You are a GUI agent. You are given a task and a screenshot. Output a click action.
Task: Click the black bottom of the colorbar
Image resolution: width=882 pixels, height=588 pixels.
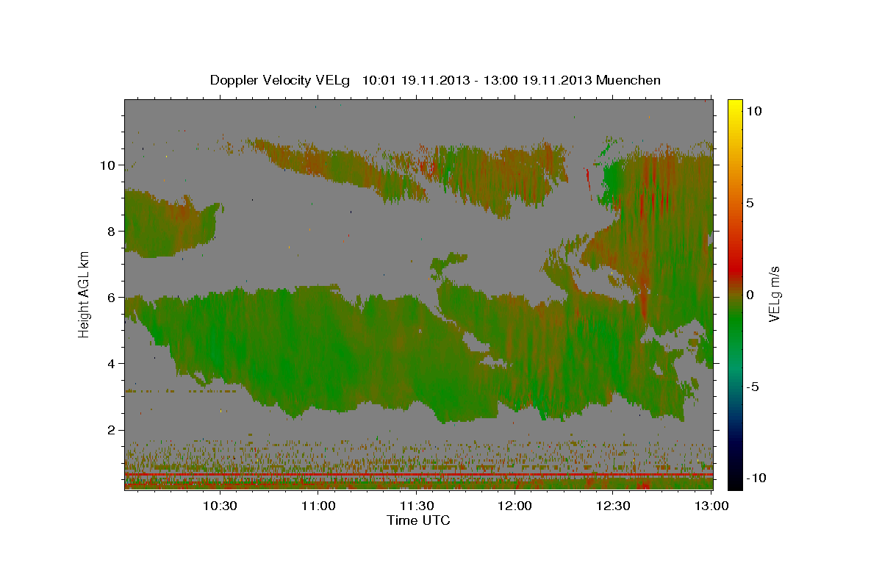[734, 481]
